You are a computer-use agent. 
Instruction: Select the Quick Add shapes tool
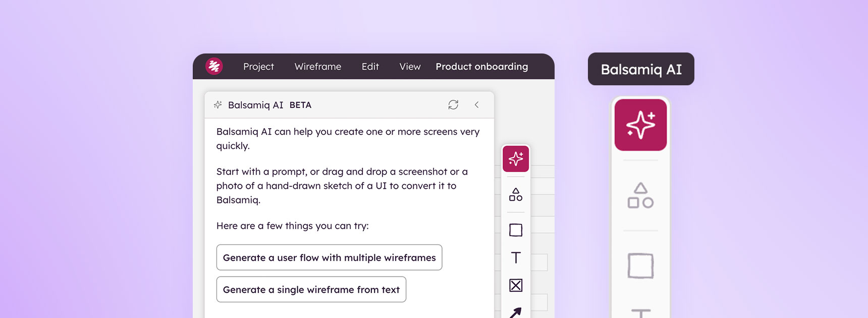(515, 196)
